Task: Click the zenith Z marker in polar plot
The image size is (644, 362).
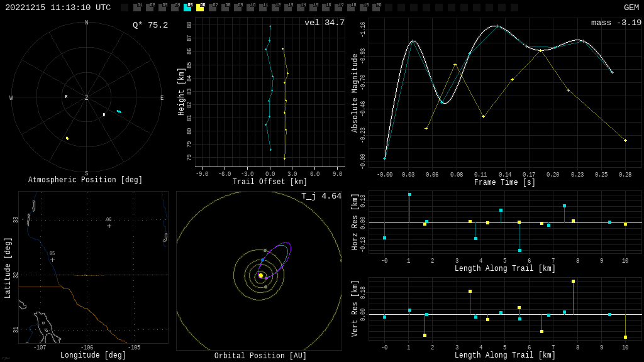Action: 87,98
